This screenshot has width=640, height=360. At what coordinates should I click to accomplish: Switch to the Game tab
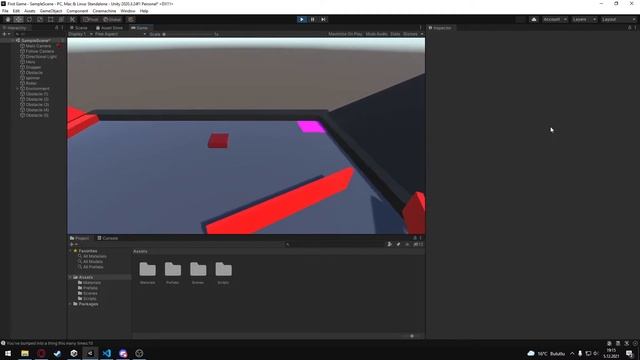pyautogui.click(x=140, y=28)
